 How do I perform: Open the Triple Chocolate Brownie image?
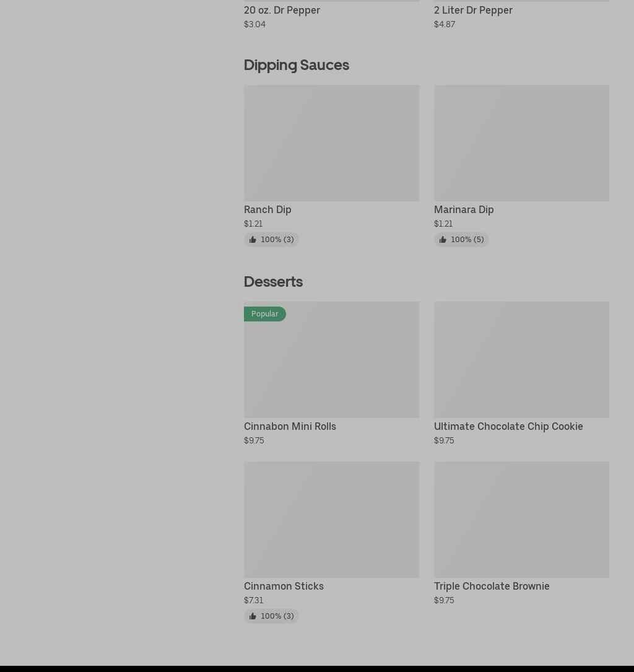pyautogui.click(x=521, y=520)
